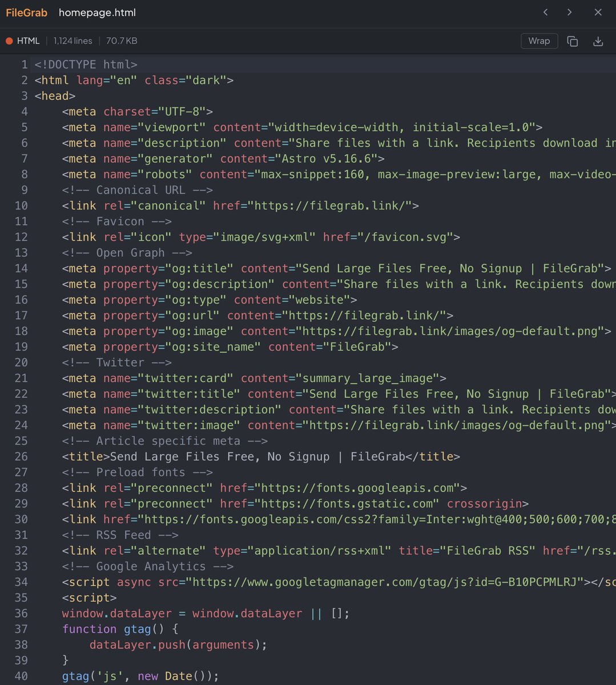Copy file contents with the copy icon
The image size is (616, 685).
click(x=572, y=41)
